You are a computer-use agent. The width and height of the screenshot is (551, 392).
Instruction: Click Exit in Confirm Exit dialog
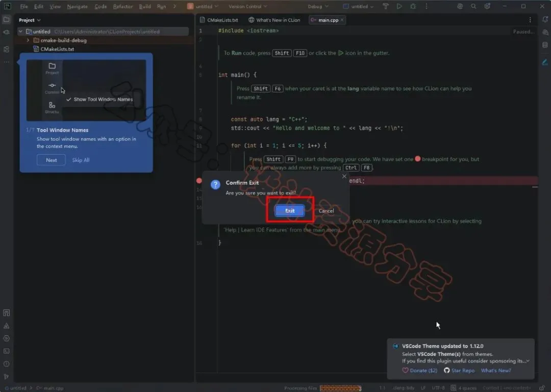[x=290, y=211]
